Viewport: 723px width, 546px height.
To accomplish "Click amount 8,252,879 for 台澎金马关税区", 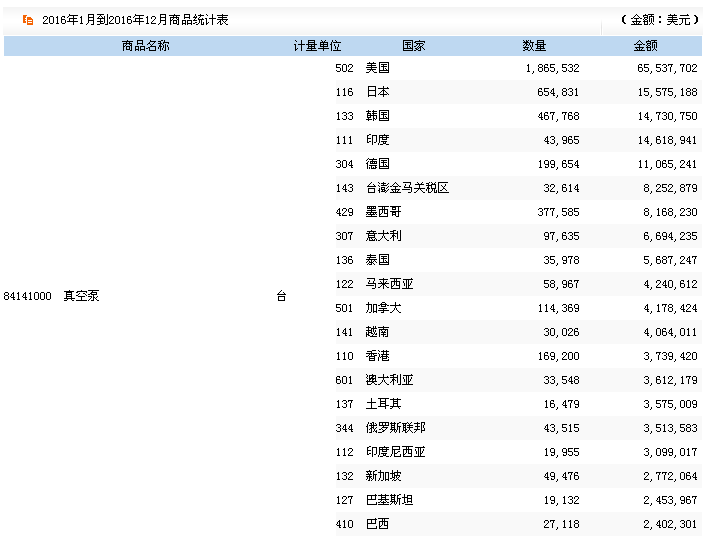I will pyautogui.click(x=670, y=188).
